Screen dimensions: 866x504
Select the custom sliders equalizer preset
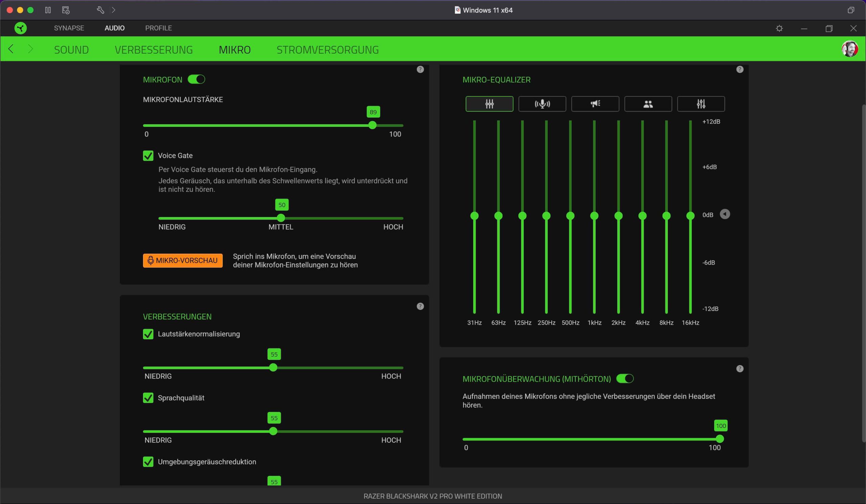(x=701, y=104)
